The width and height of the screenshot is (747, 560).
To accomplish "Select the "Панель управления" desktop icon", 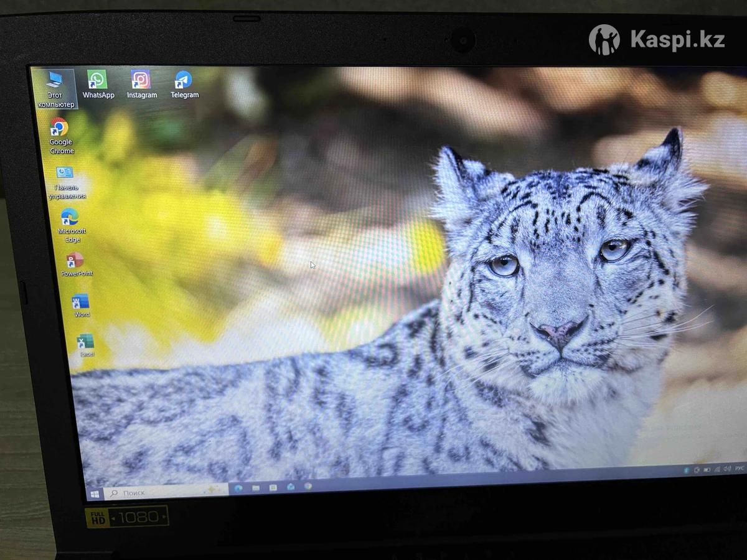I will (65, 174).
